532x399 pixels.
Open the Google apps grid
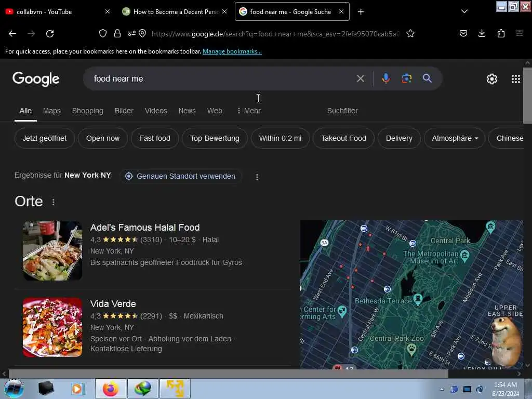(516, 79)
